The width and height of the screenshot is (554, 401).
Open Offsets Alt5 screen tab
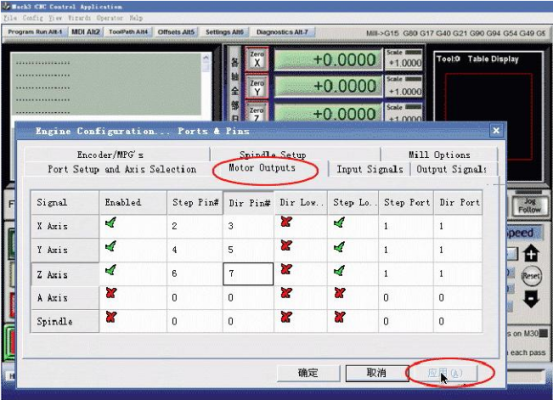(x=176, y=32)
